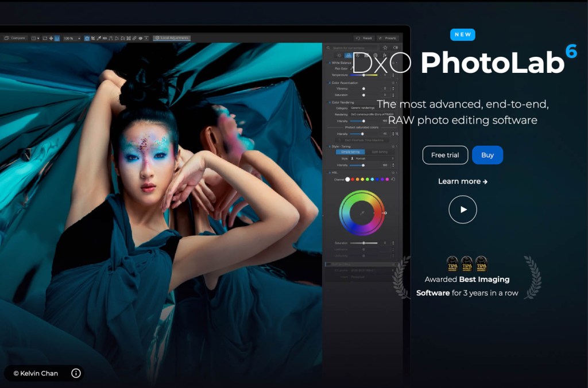
Task: Click the Pick Color eyedropper in White Balance
Action: pos(351,69)
